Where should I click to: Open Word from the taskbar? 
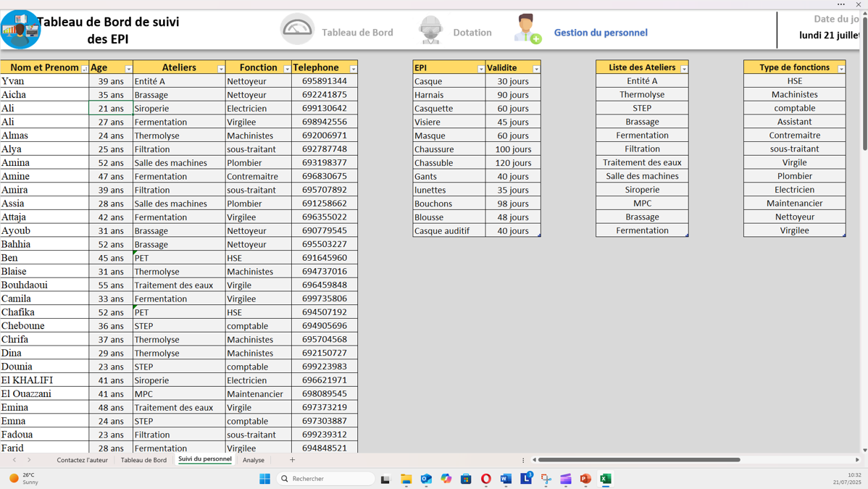(x=506, y=479)
